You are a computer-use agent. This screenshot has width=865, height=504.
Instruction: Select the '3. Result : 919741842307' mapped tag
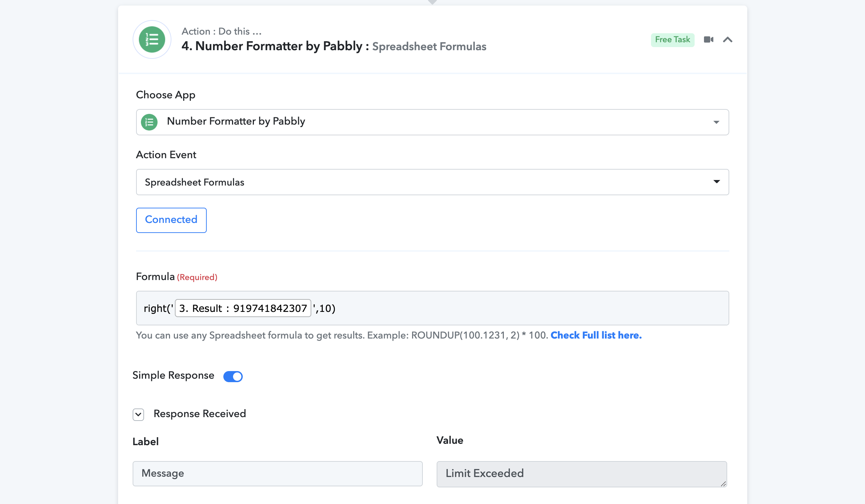(243, 308)
